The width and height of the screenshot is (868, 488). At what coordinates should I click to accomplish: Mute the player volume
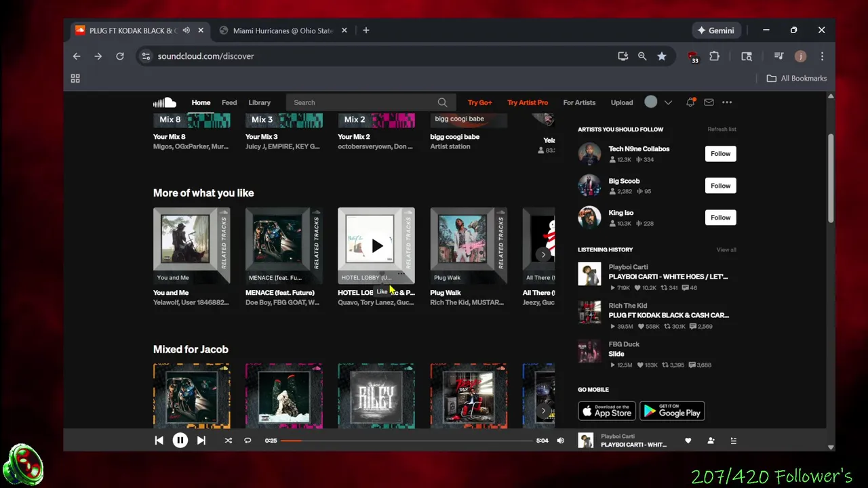tap(560, 441)
